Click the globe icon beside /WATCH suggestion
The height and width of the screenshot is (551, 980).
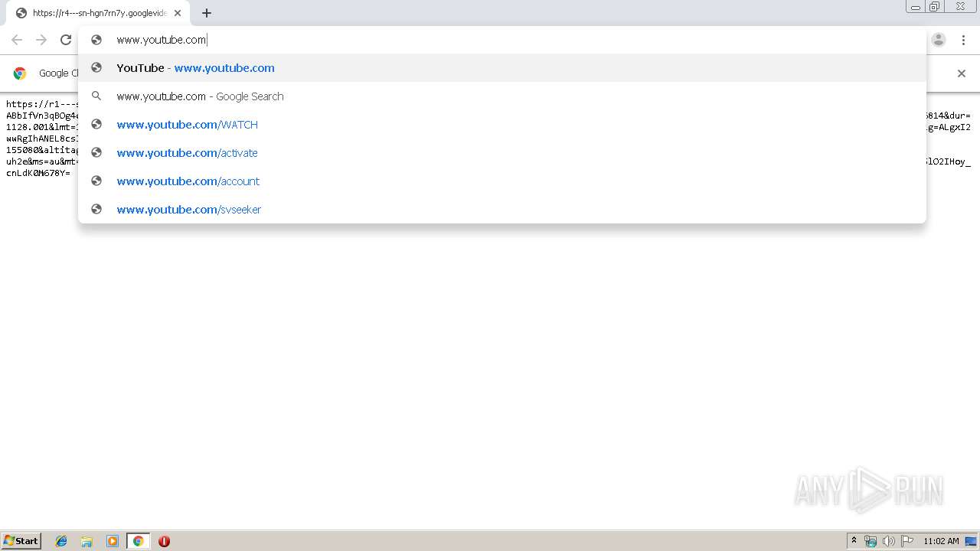96,125
